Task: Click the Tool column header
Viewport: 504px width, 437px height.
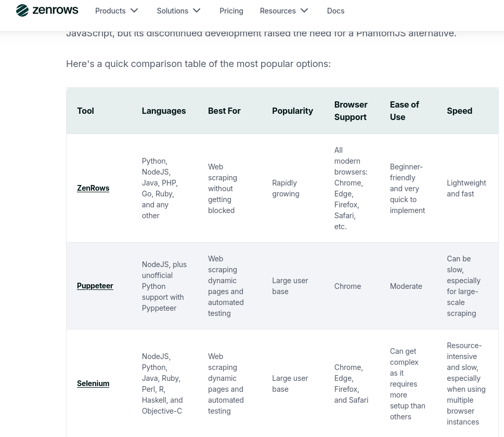Action: coord(85,111)
